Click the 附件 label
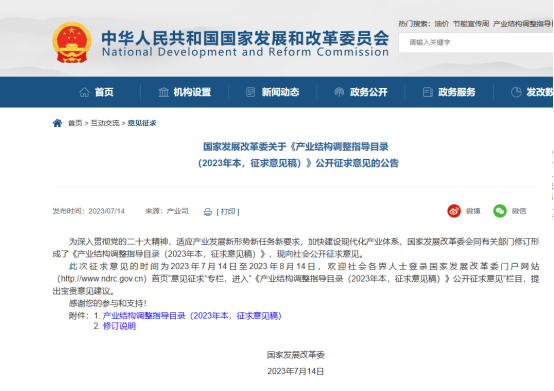The image size is (554, 391). tap(78, 316)
